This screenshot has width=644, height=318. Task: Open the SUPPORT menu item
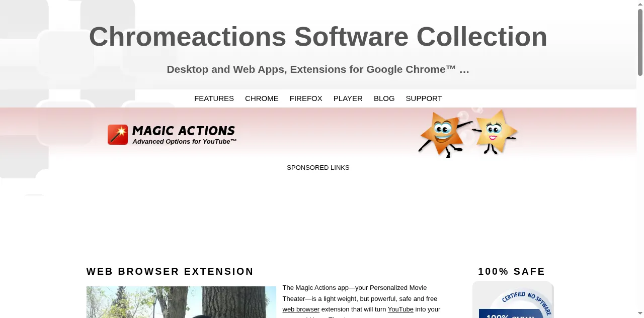[424, 98]
